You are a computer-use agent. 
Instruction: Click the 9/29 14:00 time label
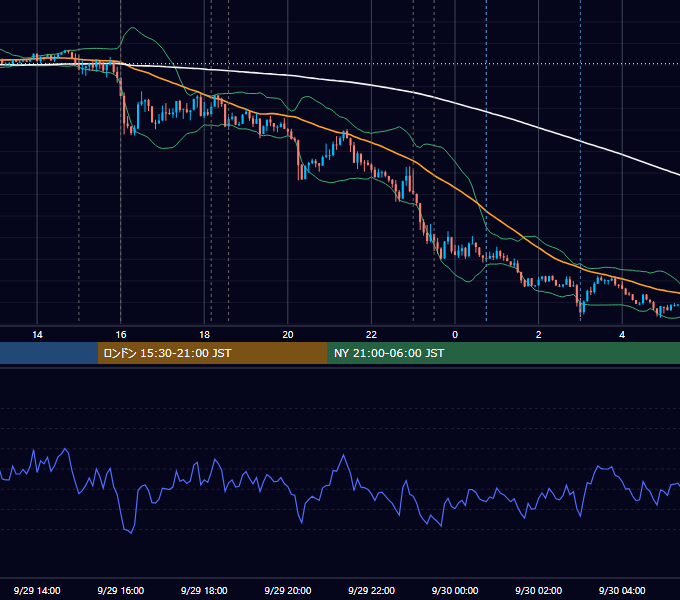click(37, 590)
